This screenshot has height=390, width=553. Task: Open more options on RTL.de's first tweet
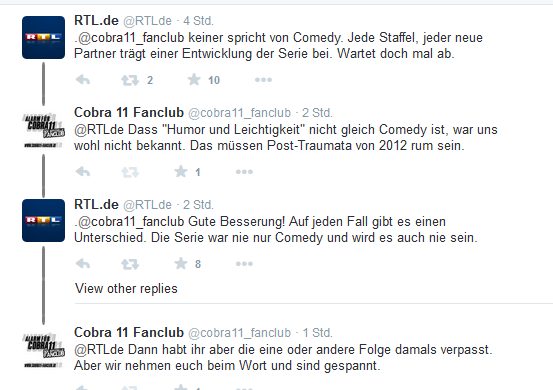(x=263, y=80)
